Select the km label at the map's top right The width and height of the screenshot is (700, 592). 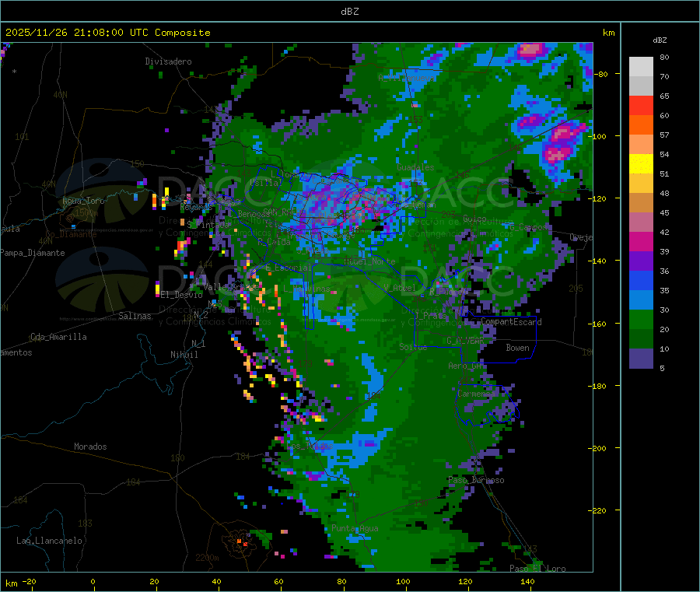(x=609, y=33)
